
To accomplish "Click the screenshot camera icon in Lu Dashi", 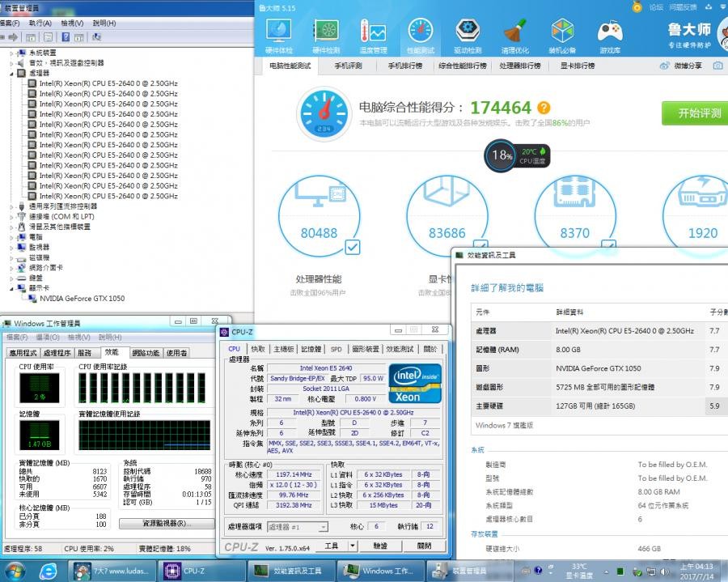I will click(x=717, y=66).
